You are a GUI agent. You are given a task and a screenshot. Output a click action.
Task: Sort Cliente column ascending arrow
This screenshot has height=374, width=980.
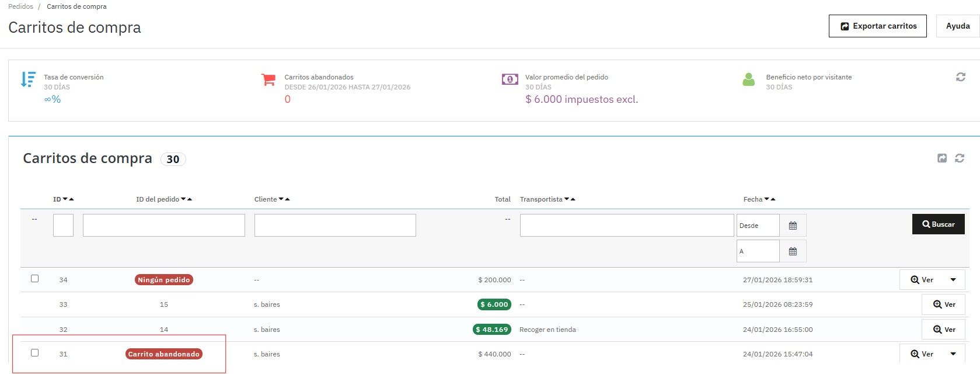click(x=288, y=199)
